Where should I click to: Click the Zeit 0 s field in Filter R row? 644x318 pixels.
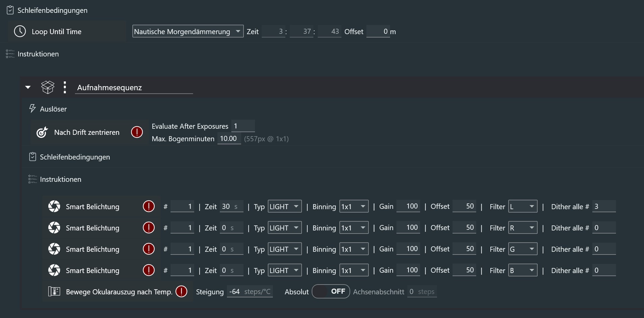(x=232, y=227)
